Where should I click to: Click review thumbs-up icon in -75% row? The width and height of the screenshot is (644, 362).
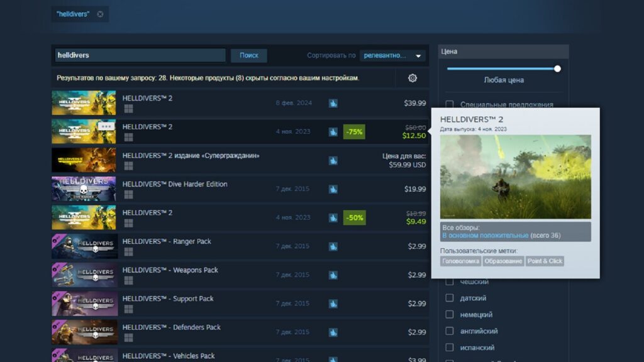point(333,132)
